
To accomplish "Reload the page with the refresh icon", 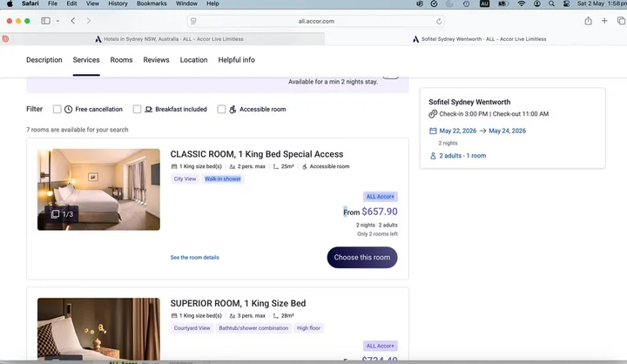I will click(439, 21).
